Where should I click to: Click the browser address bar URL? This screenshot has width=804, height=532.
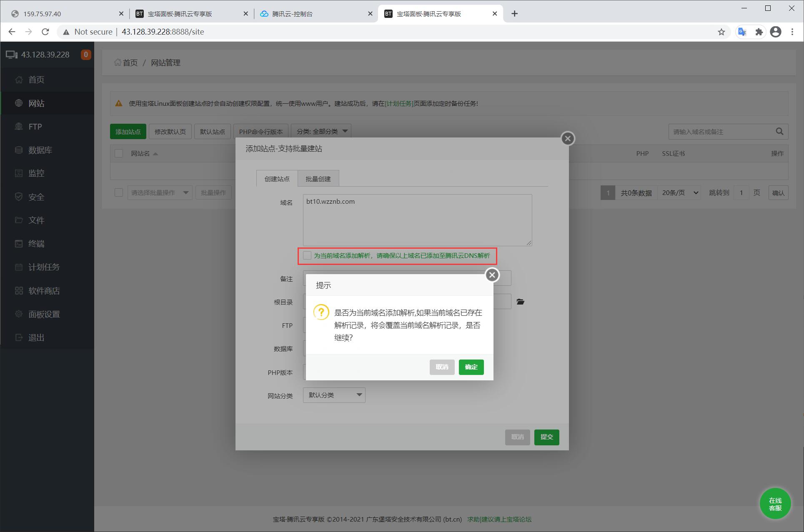click(x=163, y=32)
